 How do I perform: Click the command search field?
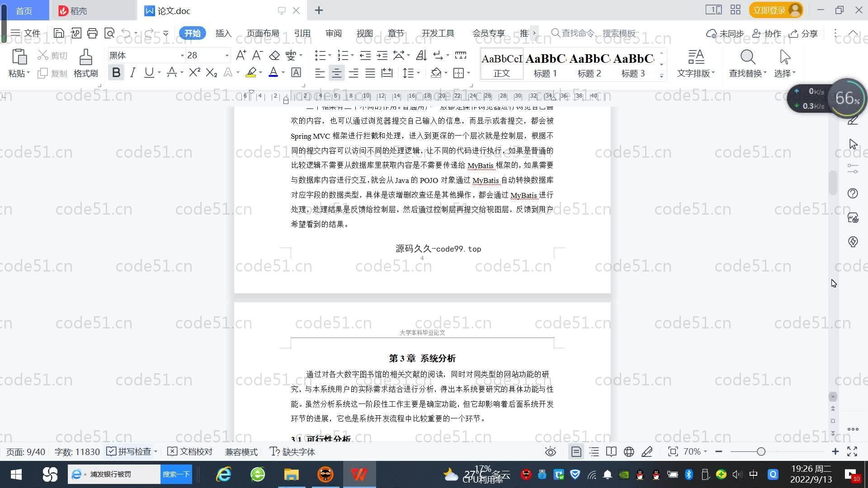pyautogui.click(x=594, y=33)
